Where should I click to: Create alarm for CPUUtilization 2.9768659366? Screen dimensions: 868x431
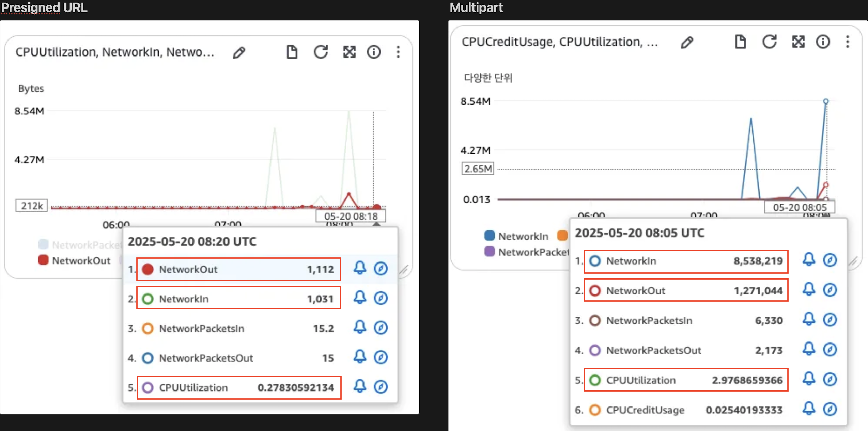809,379
